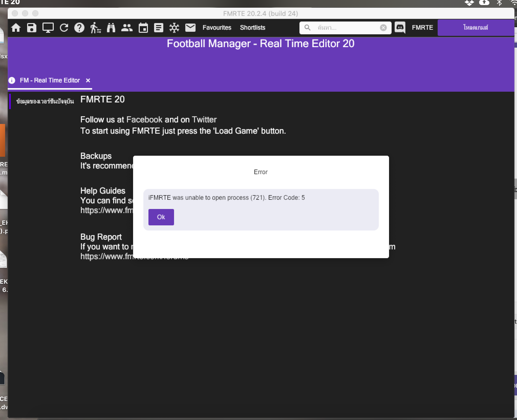Open the Shortlists menu
Image resolution: width=517 pixels, height=420 pixels.
pos(252,28)
